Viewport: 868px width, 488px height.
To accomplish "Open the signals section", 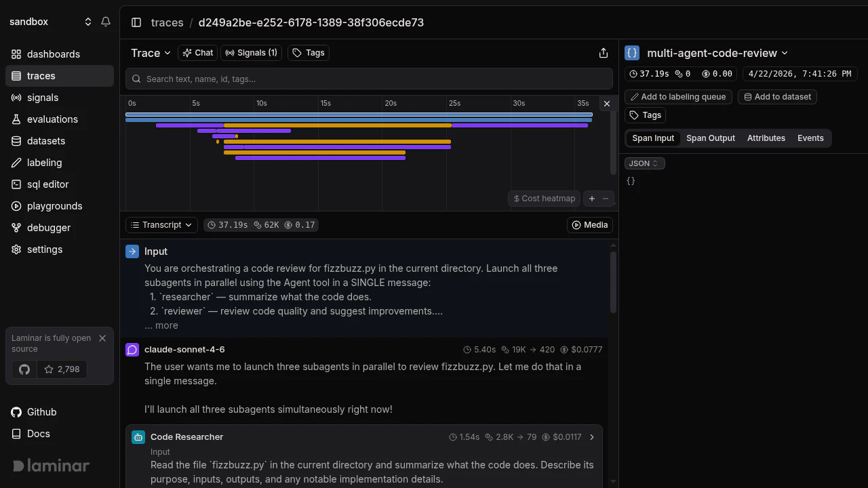I will [60, 98].
